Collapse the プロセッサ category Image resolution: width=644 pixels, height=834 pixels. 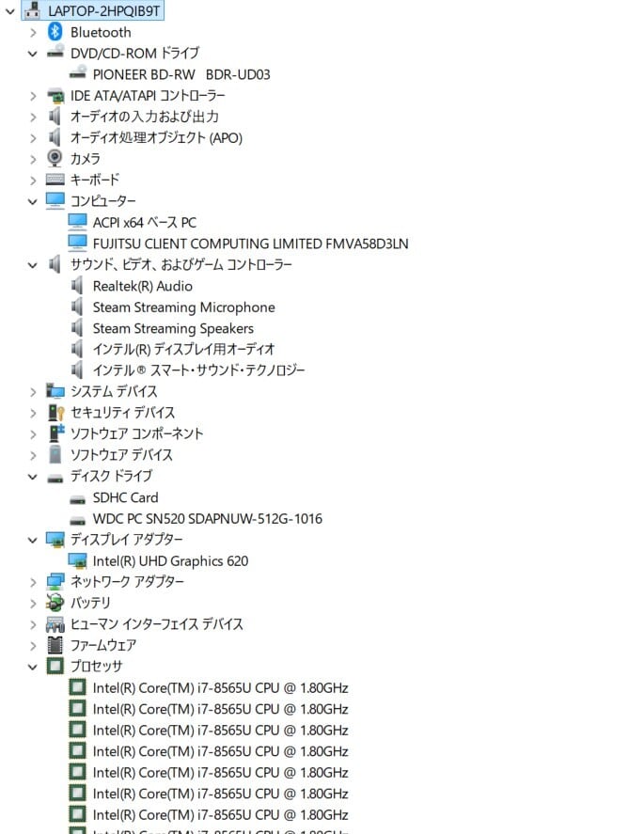[x=33, y=667]
